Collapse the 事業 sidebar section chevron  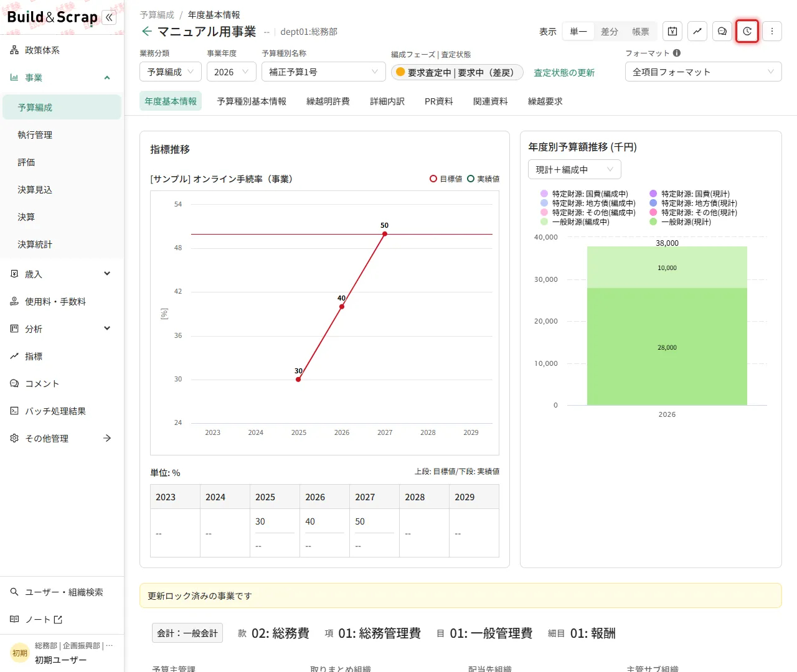pyautogui.click(x=107, y=77)
